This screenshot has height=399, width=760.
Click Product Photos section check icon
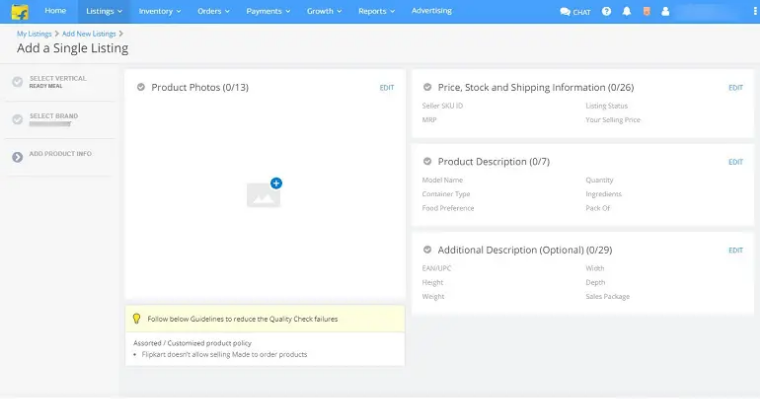pos(141,87)
